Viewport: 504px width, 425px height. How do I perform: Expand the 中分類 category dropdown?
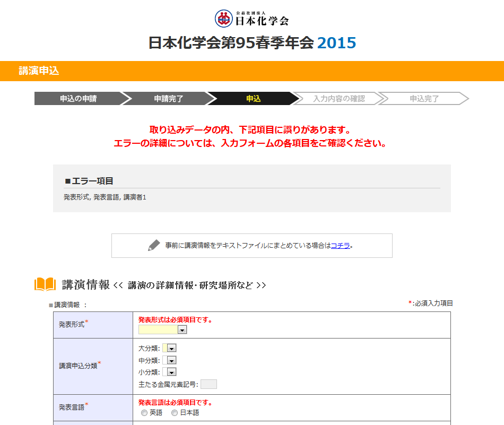pyautogui.click(x=171, y=360)
